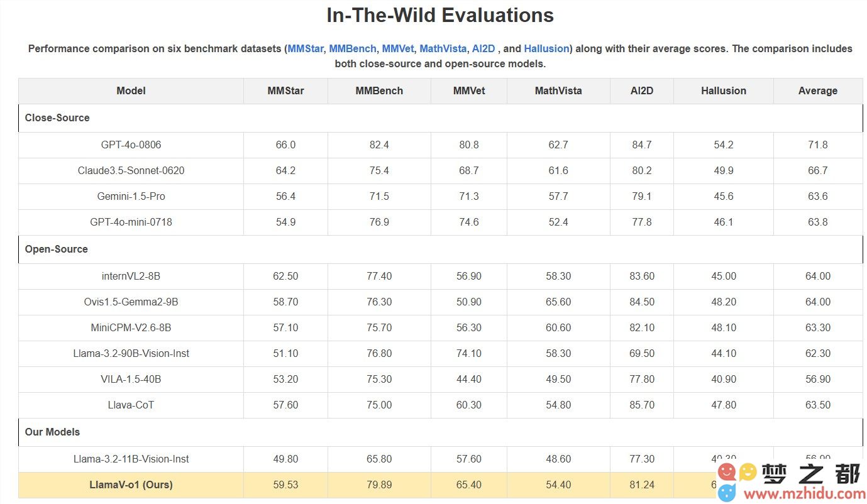Click the Gemini-1.5-Pro model name
This screenshot has height=504, width=867.
(131, 196)
